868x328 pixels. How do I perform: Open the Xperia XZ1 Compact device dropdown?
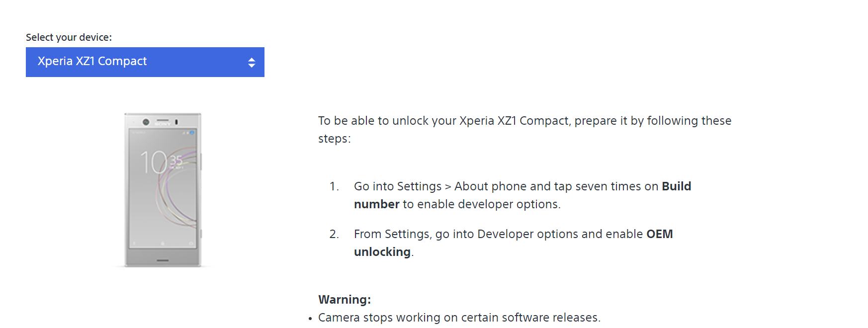click(144, 62)
